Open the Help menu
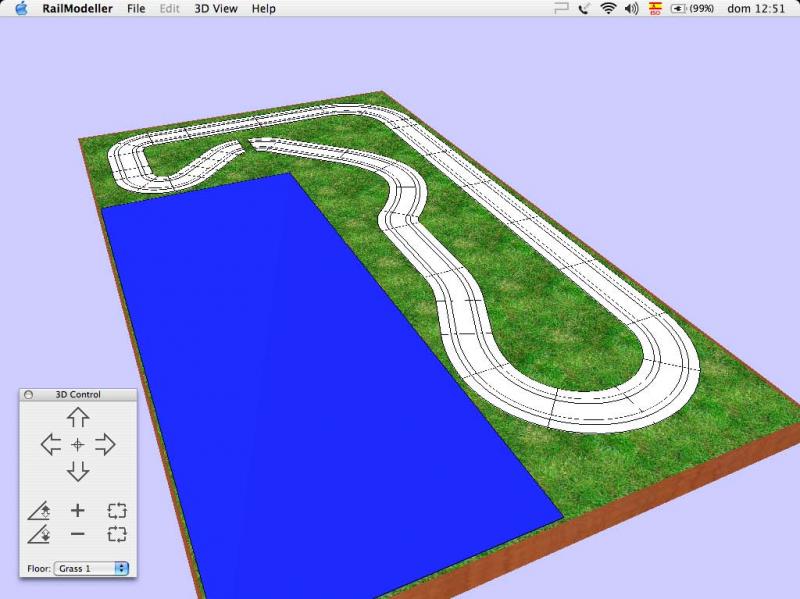This screenshot has height=599, width=800. 263,8
